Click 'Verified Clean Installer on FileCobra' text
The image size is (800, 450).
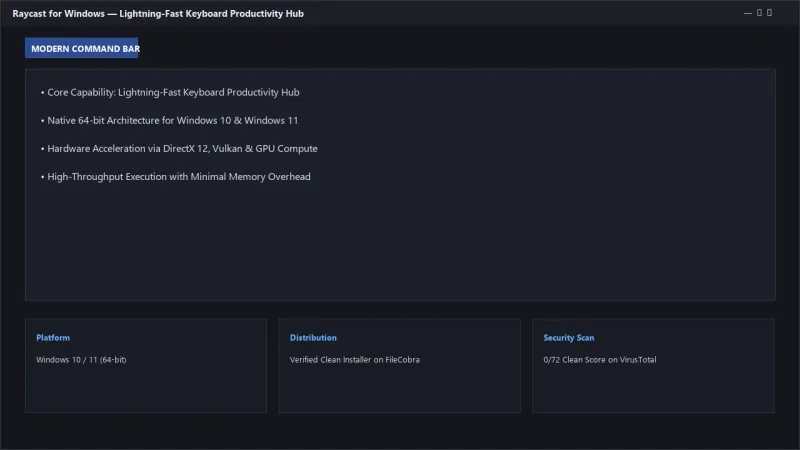click(x=355, y=360)
